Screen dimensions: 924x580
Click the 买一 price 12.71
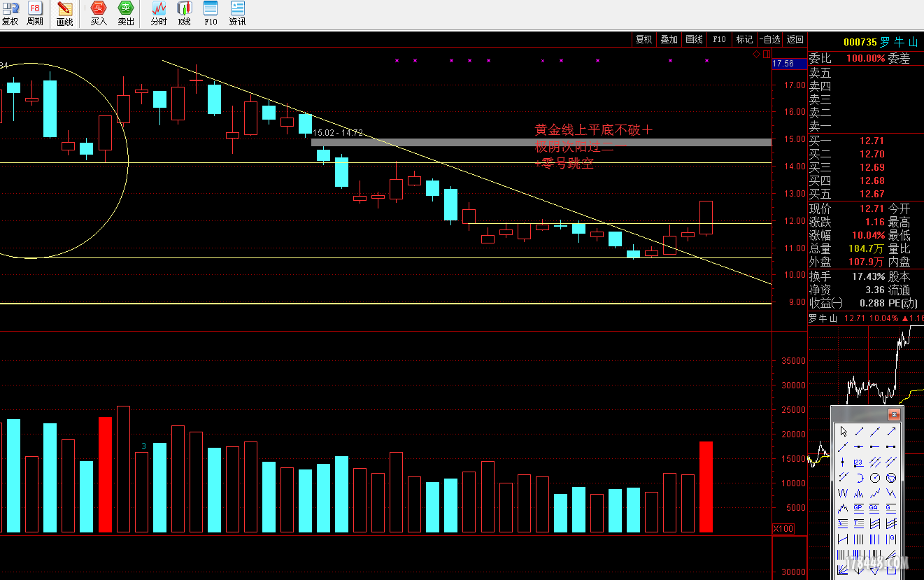(x=872, y=141)
